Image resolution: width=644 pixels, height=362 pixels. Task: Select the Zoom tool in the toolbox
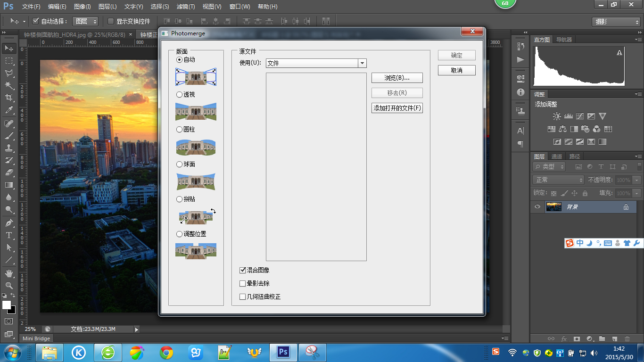point(9,286)
